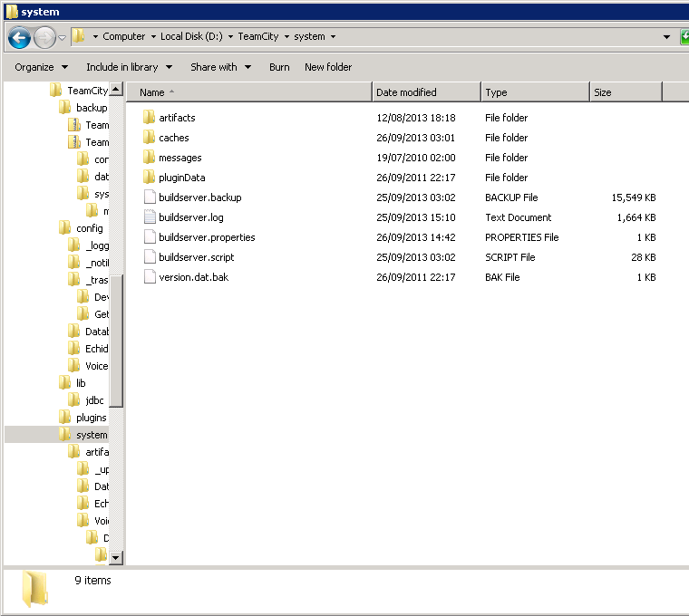This screenshot has width=689, height=616.
Task: Select the artifacts folder icon
Action: tap(149, 117)
